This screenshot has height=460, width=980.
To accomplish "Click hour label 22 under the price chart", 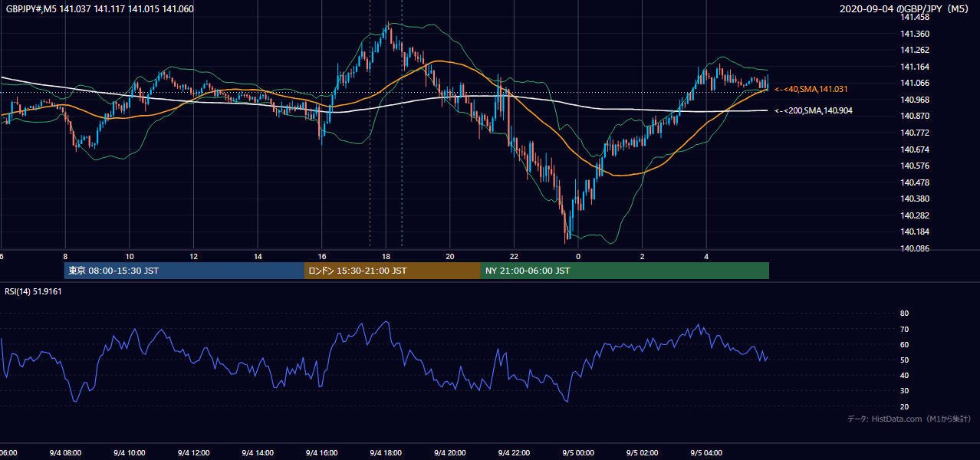I will 515,257.
